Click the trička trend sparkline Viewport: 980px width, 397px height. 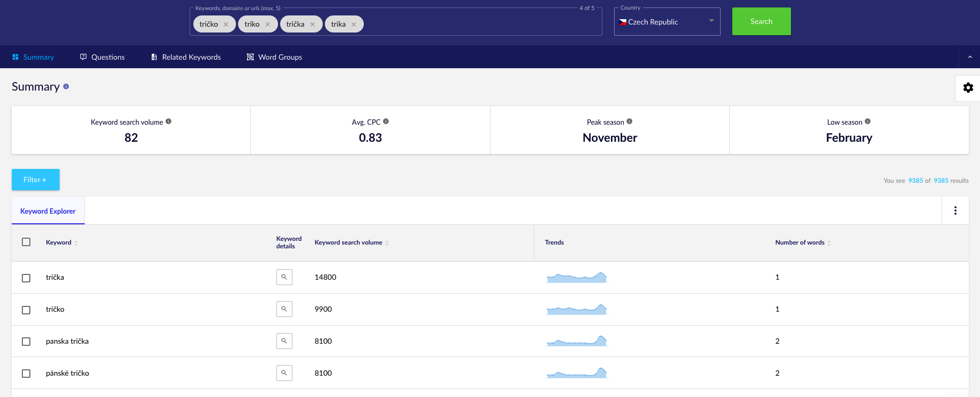[x=577, y=277]
